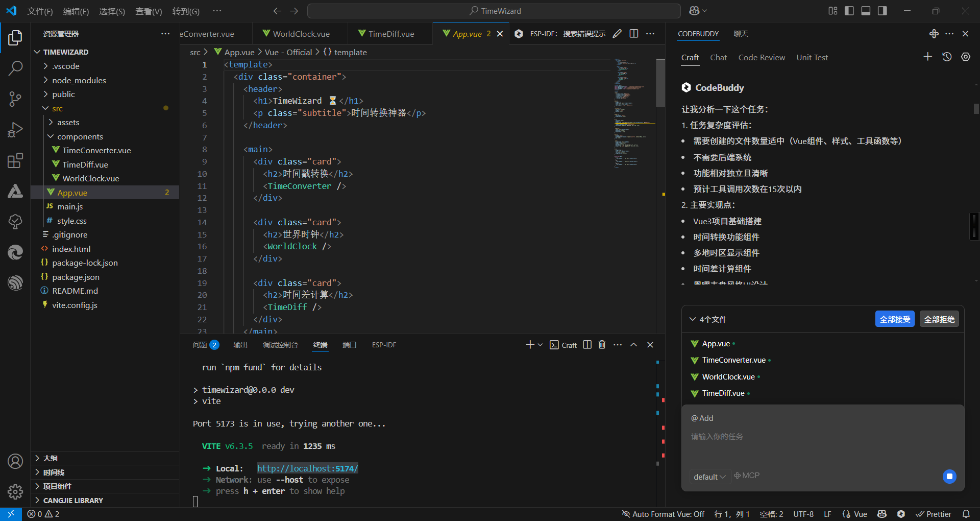Click @ Add context in CodeBuddy input
Screen dimensions: 980x521
[x=702, y=418]
